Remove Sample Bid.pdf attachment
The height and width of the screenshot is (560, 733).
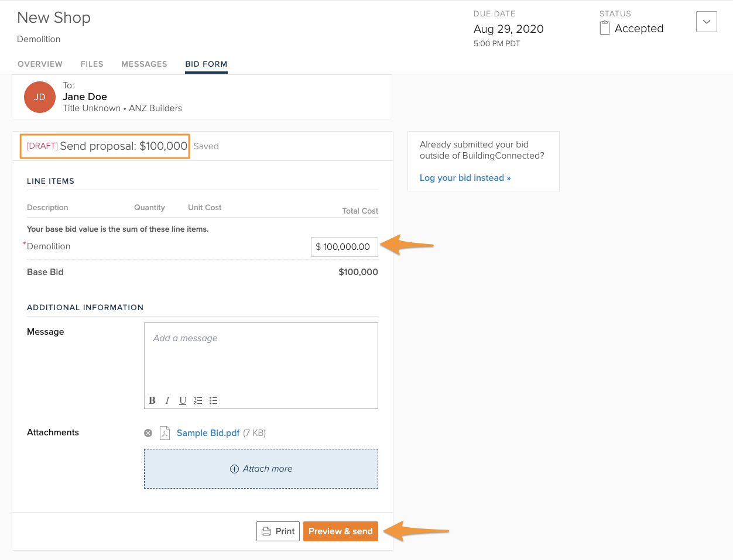click(x=148, y=433)
